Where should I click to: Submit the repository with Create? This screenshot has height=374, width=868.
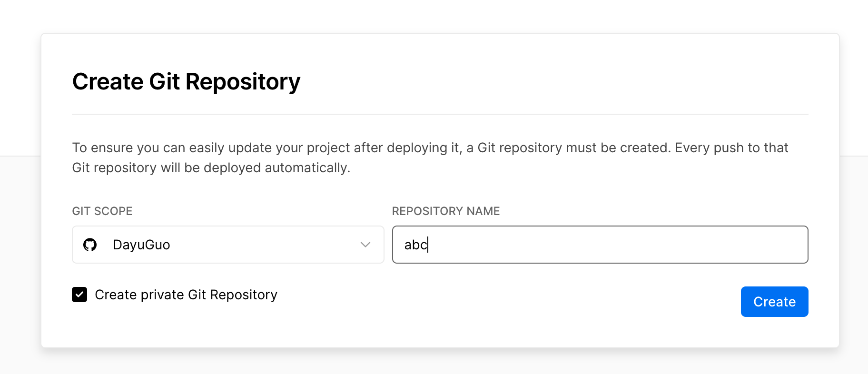coord(774,301)
